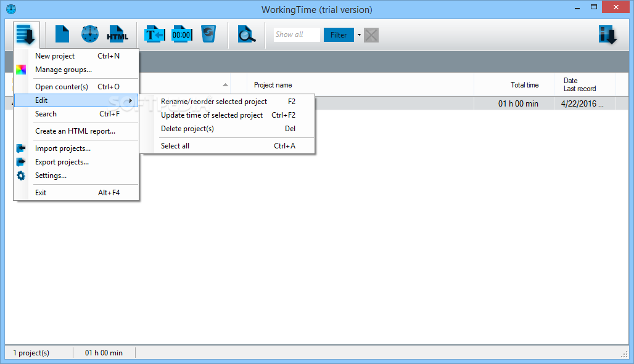Viewport: 634px width, 364px height.
Task: Click the magnifier search toolbar icon
Action: (x=246, y=34)
